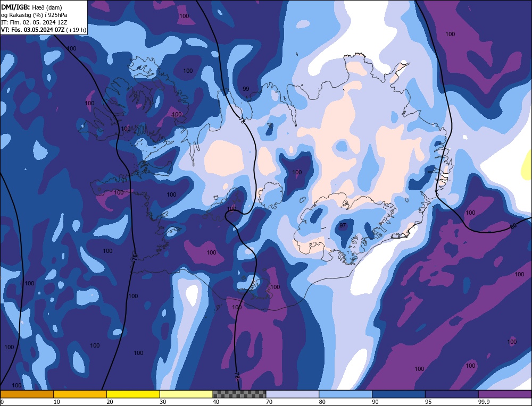Select the '70' legend tick label
The image size is (532, 406).
pos(269,402)
